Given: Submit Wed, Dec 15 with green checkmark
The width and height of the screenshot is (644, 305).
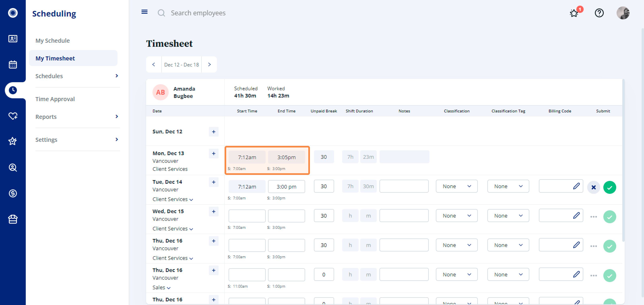Looking at the screenshot, I should (610, 217).
